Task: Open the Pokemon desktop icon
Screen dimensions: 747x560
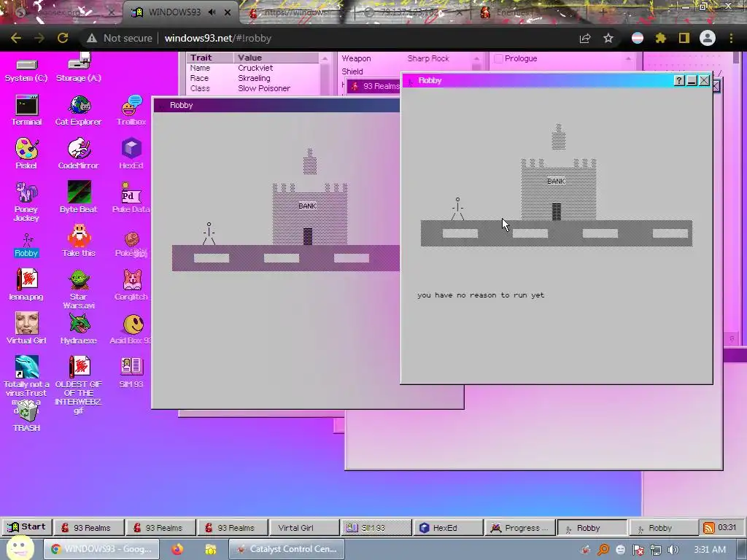Action: coord(131,245)
